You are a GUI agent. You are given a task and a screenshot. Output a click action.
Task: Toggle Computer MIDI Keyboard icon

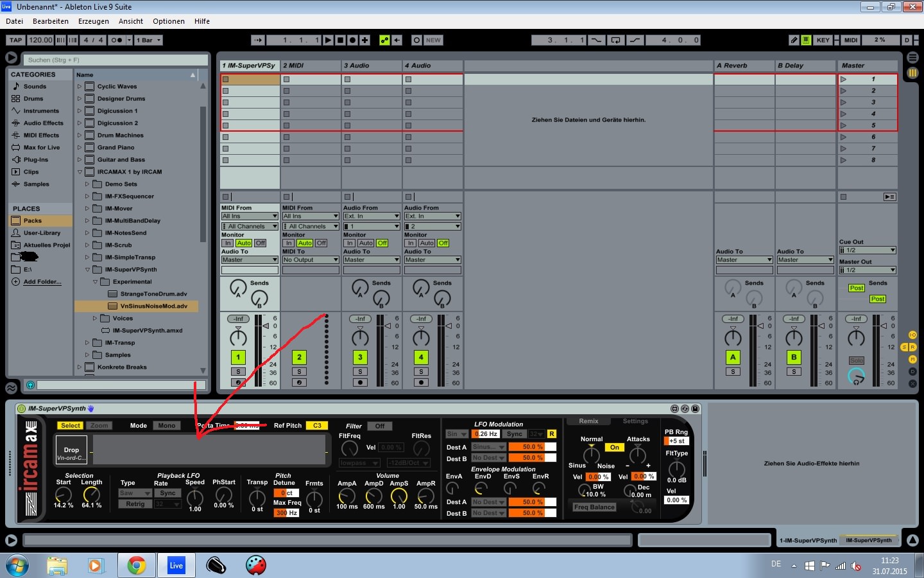click(x=806, y=40)
